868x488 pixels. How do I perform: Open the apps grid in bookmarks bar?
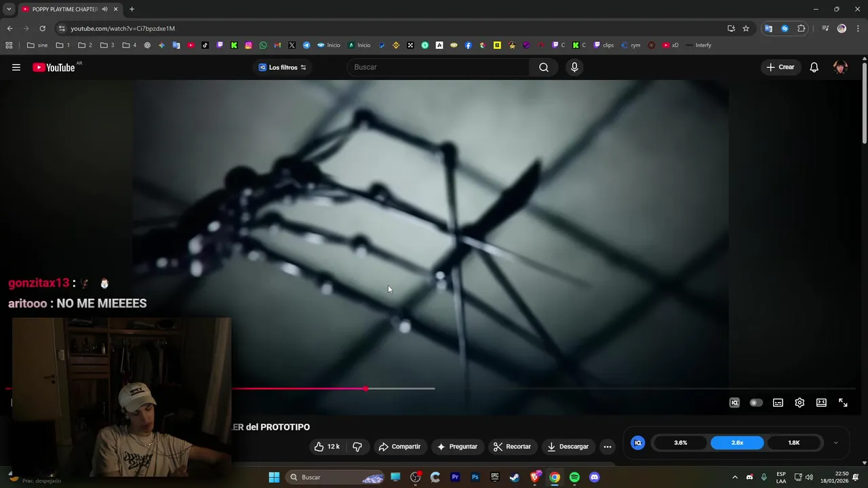point(9,45)
